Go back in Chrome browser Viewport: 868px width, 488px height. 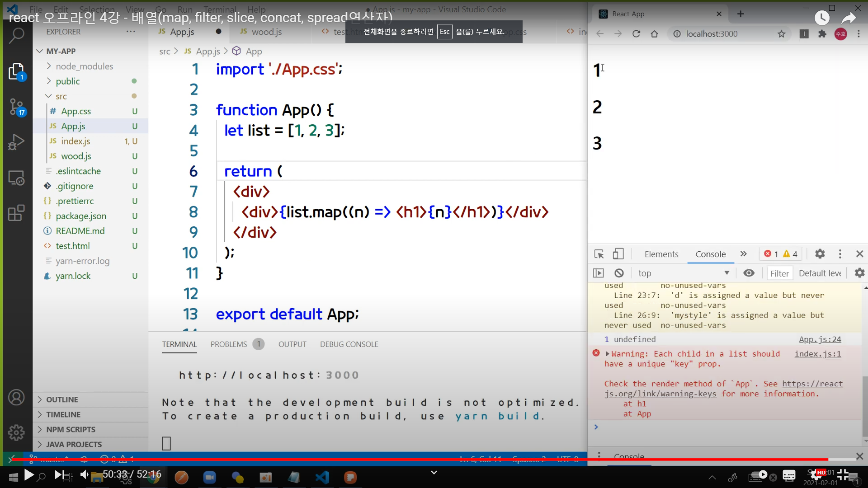(x=600, y=34)
